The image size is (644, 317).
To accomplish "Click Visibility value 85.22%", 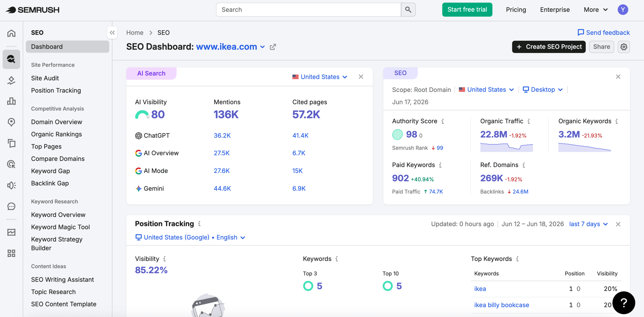I will coord(151,270).
